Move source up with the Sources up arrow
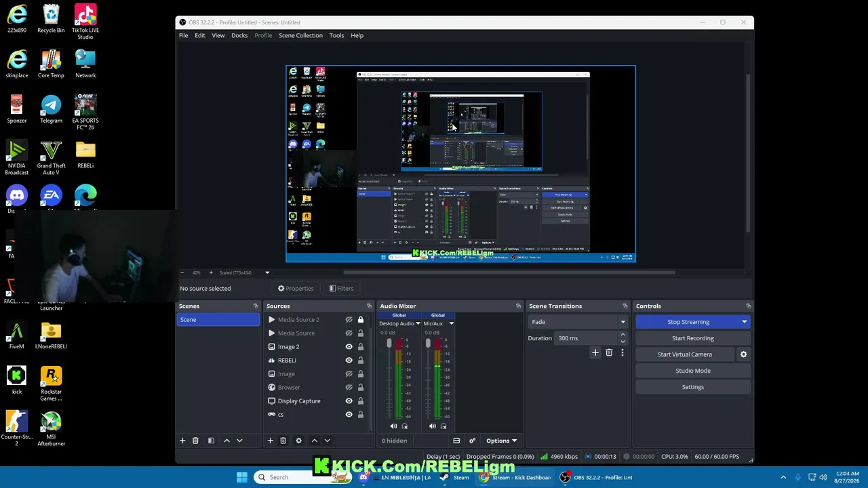868x488 pixels. (314, 441)
